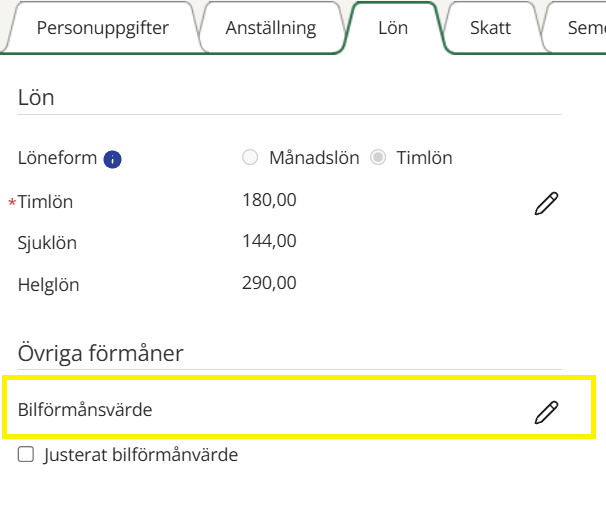
Task: Click the info icon beside Löneform
Action: tap(113, 159)
